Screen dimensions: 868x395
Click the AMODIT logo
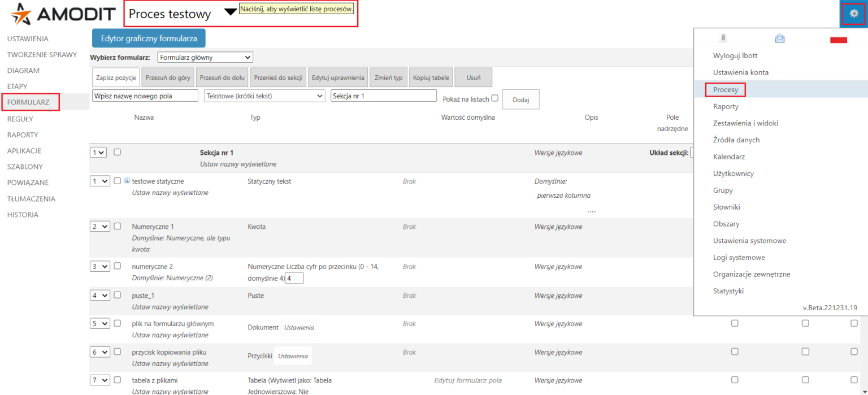click(62, 13)
